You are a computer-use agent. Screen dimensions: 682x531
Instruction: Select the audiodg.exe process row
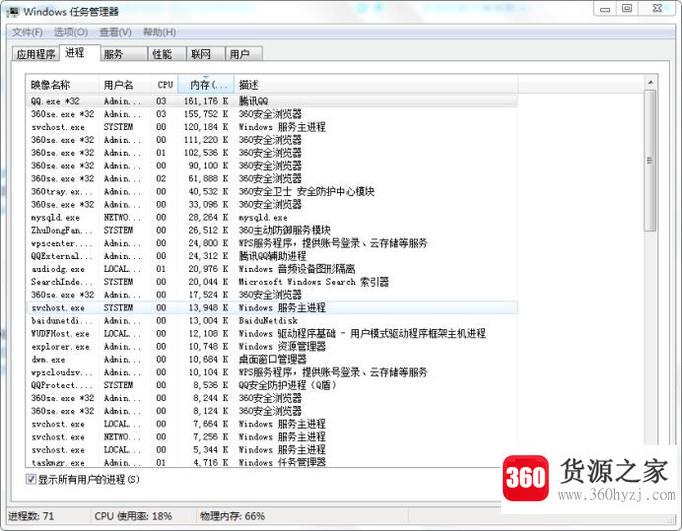[272, 269]
